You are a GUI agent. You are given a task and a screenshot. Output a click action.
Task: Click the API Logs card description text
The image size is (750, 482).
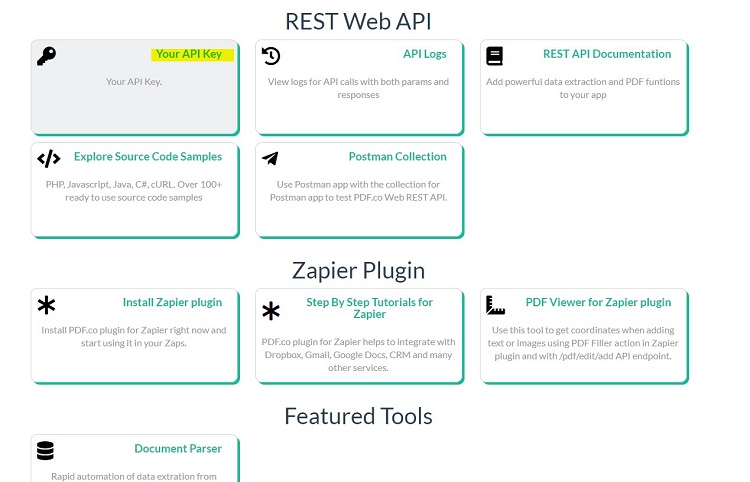(x=358, y=88)
